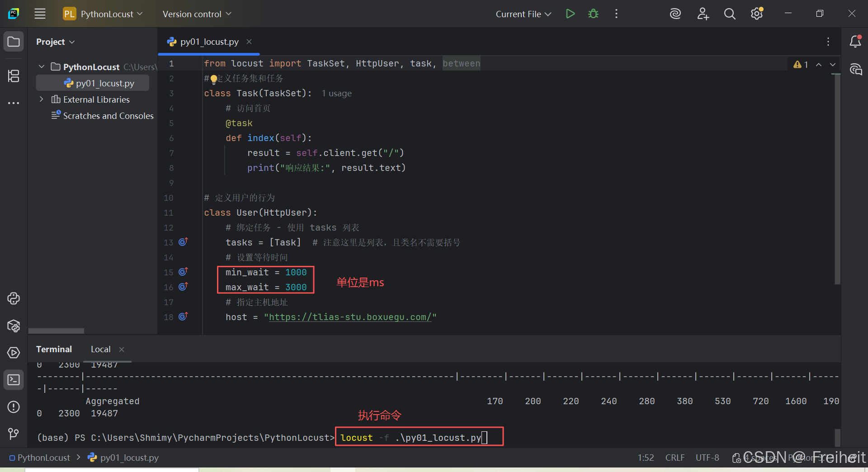Open the Problems tool window
The width and height of the screenshot is (868, 472).
click(x=14, y=407)
